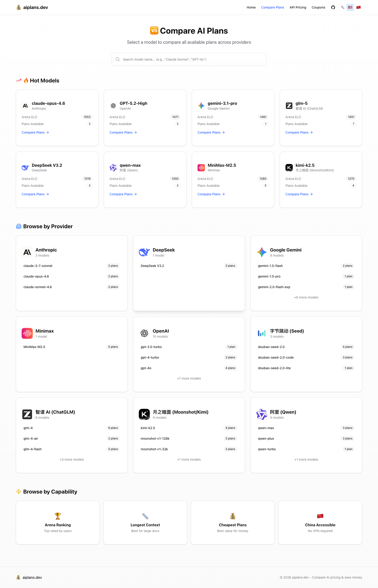Click the GitHub icon in the navbar
The height and width of the screenshot is (588, 378).
click(333, 7)
